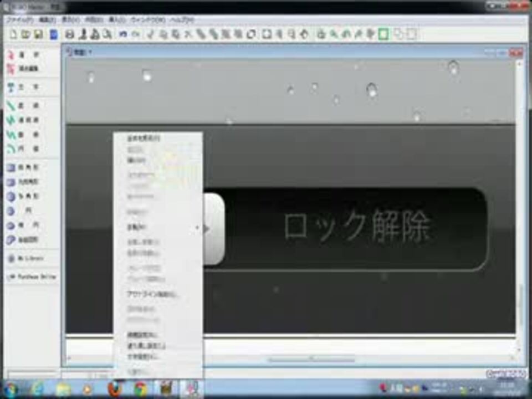Open Chrome from the taskbar
The width and height of the screenshot is (532, 399).
[x=140, y=389]
